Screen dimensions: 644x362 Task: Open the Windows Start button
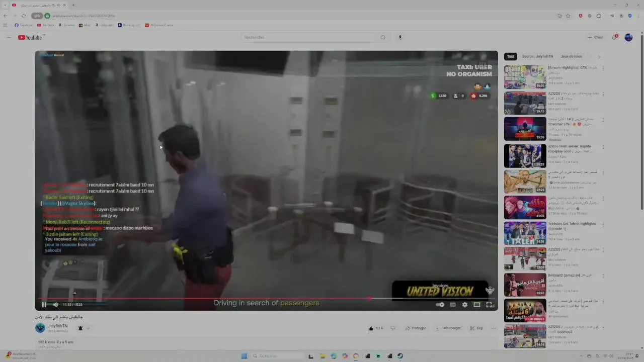point(244,356)
